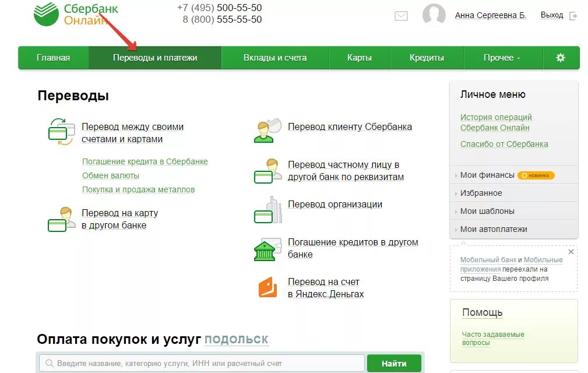Click the orange Yandex Money wallet icon
The image size is (588, 373).
point(267,287)
